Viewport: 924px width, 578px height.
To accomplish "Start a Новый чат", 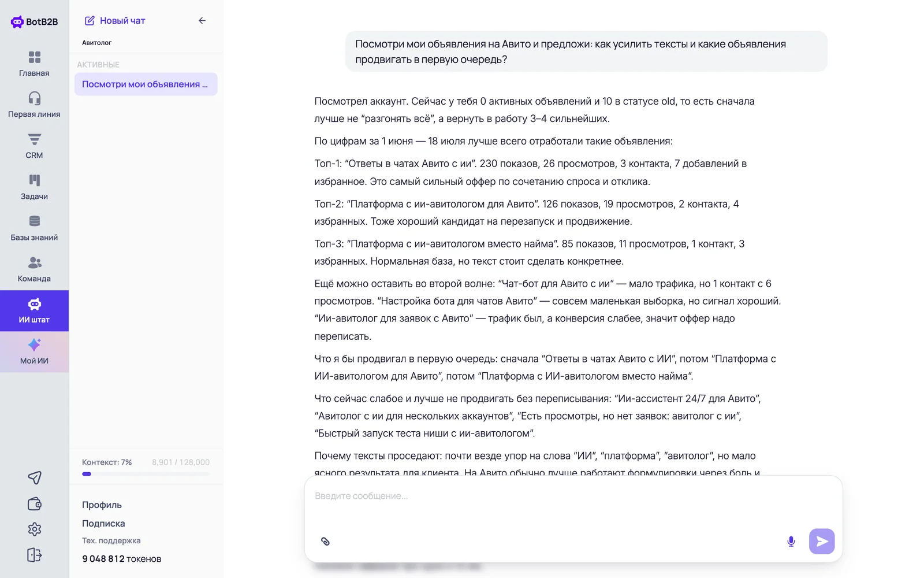I will (115, 21).
